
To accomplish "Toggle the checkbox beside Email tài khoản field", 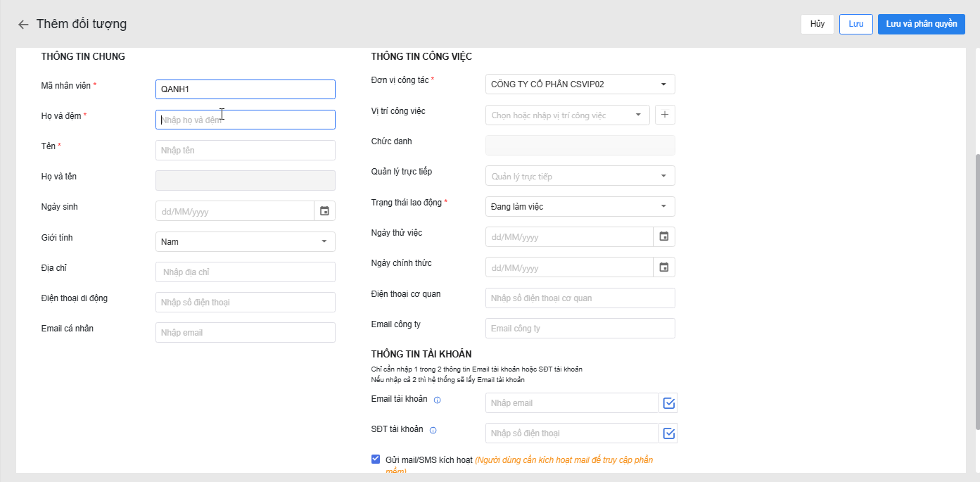I will 669,403.
